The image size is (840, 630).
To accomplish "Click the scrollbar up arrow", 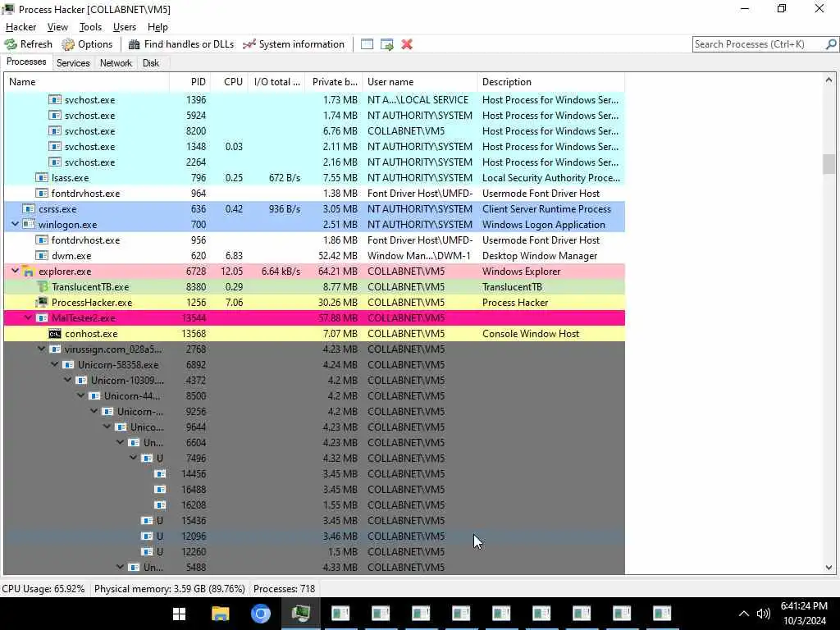I will coord(829,80).
